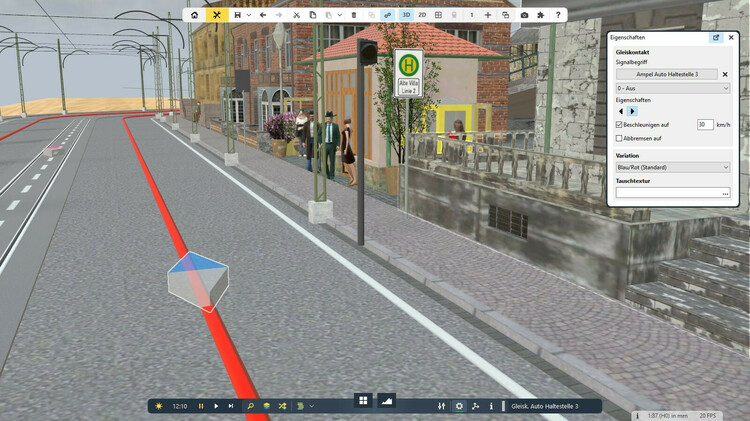Expand the Variation 'Blau/Rot (Standard)' dropdown
This screenshot has width=750, height=421.
tap(672, 167)
